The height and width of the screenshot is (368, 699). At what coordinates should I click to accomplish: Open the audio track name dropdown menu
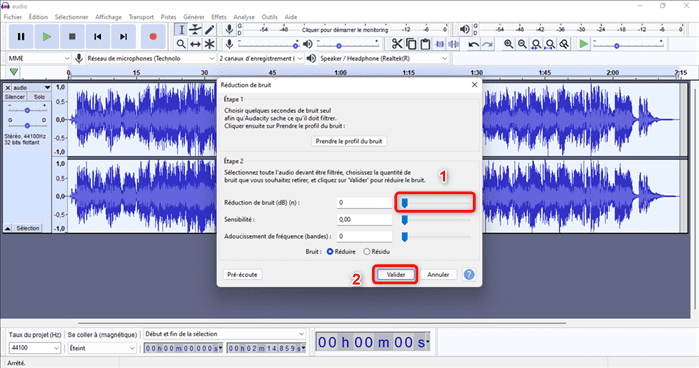[x=32, y=87]
